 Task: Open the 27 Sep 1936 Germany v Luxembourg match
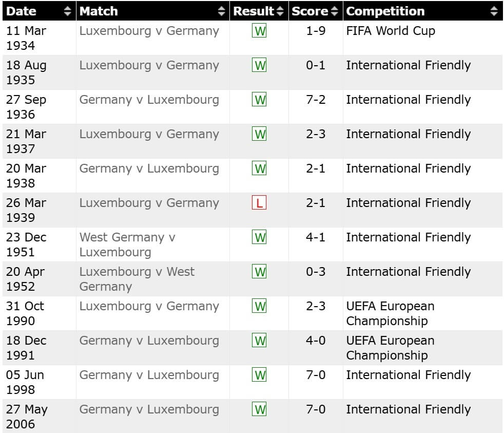(149, 100)
